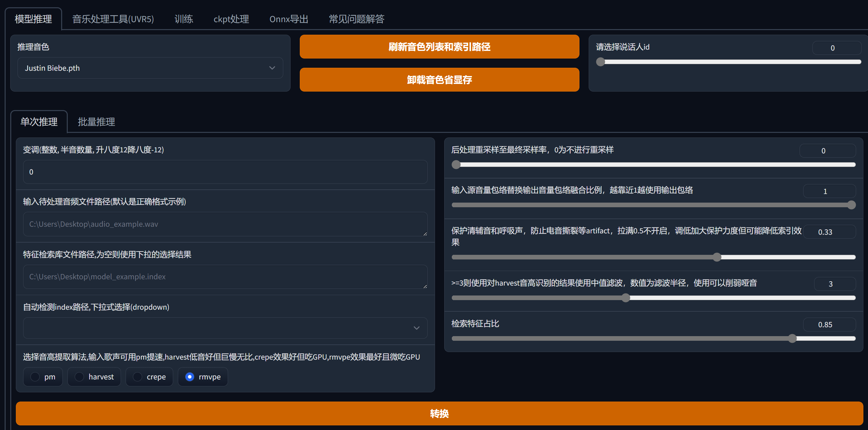Viewport: 868px width, 430px height.
Task: Click 刷新音色列表和索引路径 button
Action: pos(439,47)
